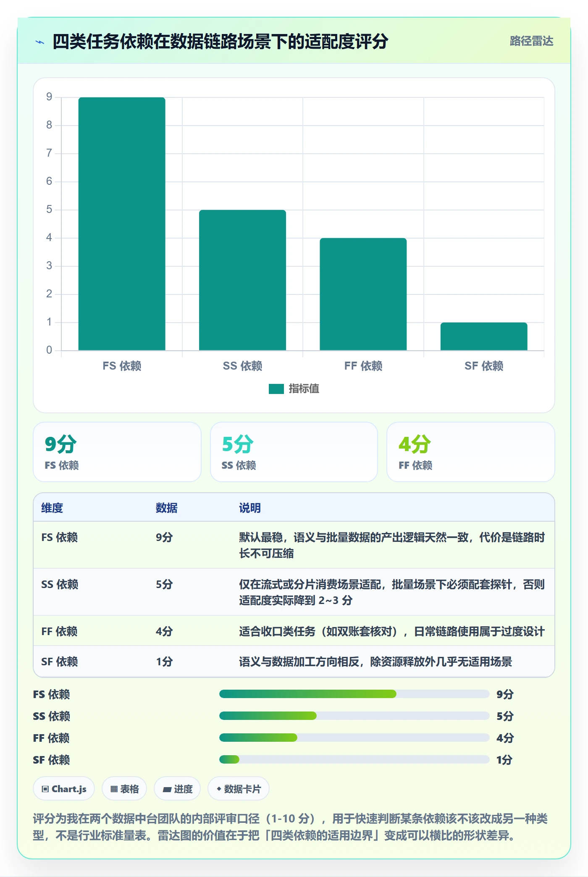Click the SF 依赖 x-axis label
Viewport: 588px width, 877px height.
point(484,366)
